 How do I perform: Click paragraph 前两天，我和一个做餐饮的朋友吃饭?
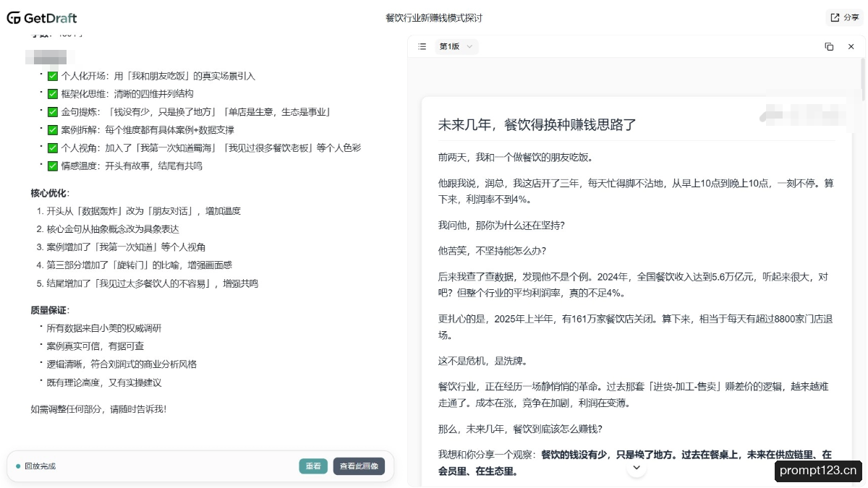coord(515,157)
